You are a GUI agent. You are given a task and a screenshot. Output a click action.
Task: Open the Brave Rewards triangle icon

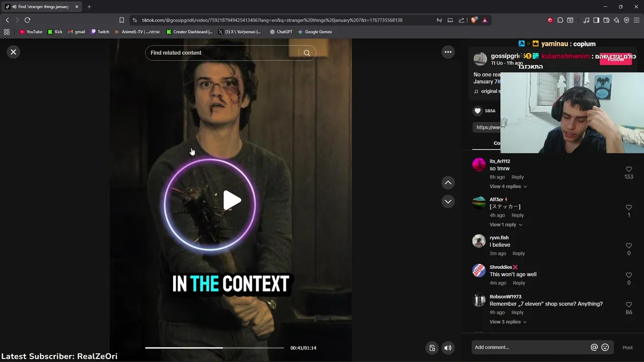[485, 20]
